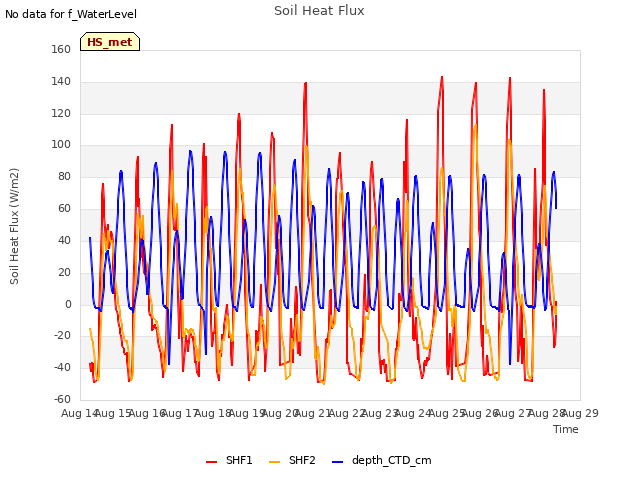Screen dimensions: 640x480
Task: Click the HS_met annotation label
Action: pos(110,42)
